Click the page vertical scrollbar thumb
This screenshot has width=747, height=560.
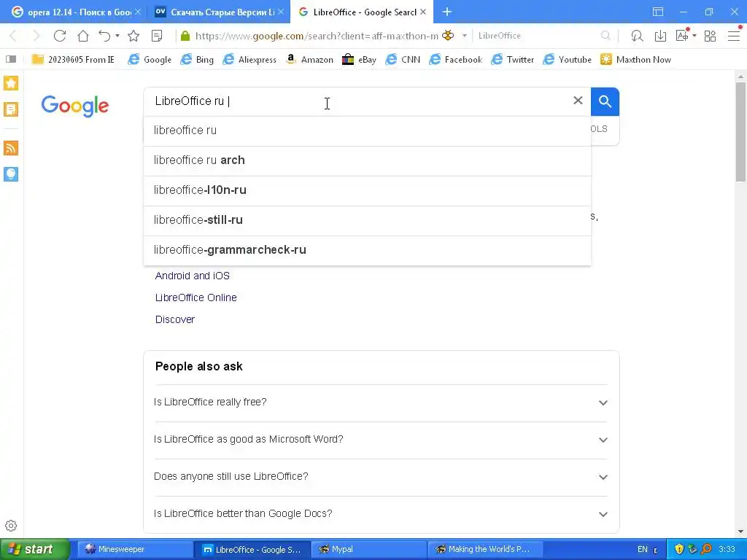(740, 132)
